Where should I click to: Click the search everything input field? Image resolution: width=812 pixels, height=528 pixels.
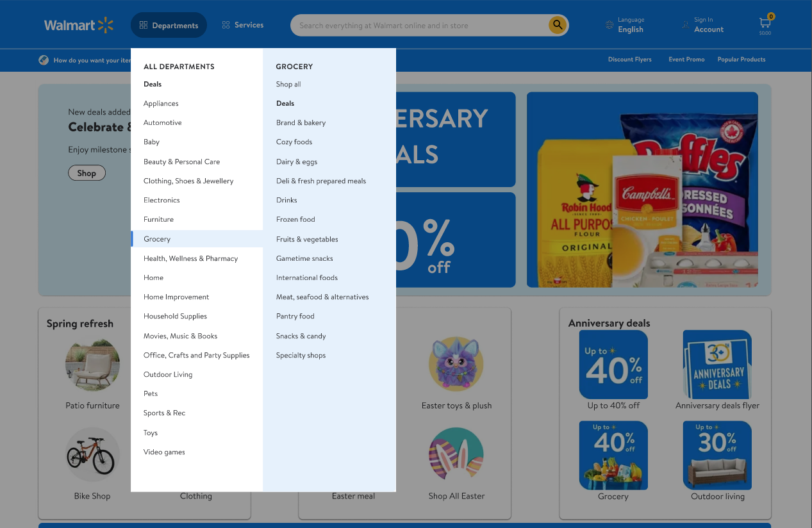click(420, 26)
